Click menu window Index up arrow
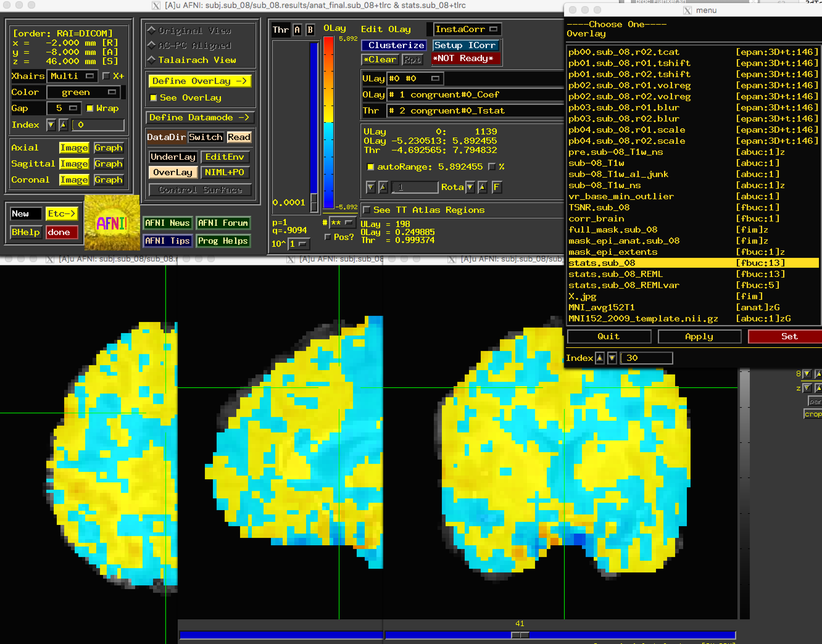 tap(600, 358)
